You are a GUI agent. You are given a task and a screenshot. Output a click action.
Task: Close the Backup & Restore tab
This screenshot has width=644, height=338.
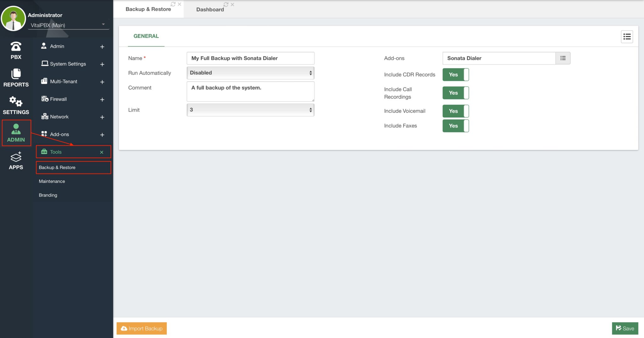click(x=180, y=4)
